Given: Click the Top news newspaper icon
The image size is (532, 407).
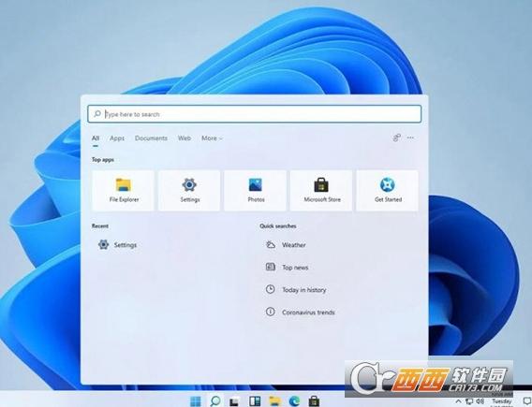Looking at the screenshot, I should pyautogui.click(x=271, y=267).
